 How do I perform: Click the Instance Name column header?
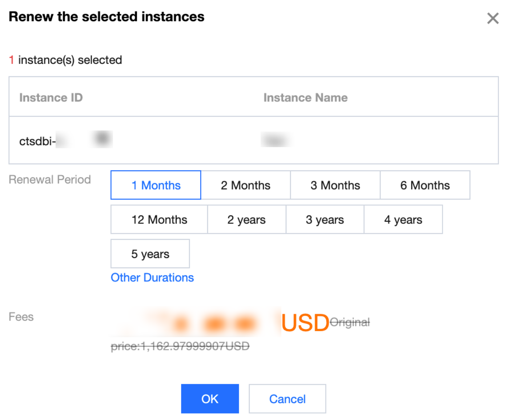coord(305,98)
